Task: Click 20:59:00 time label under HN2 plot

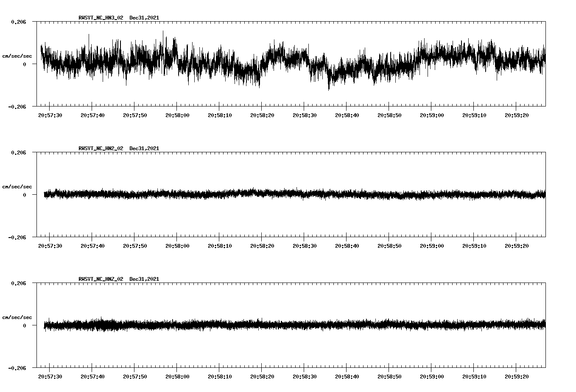Action: [432, 246]
